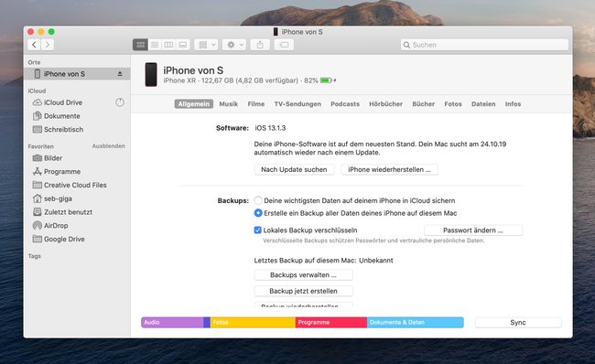The height and width of the screenshot is (364, 595).
Task: Open the group-by dropdown in toolbar
Action: click(206, 45)
